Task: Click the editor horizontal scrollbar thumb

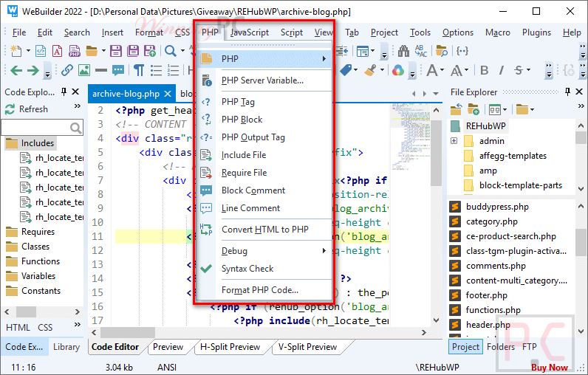Action: 128,332
